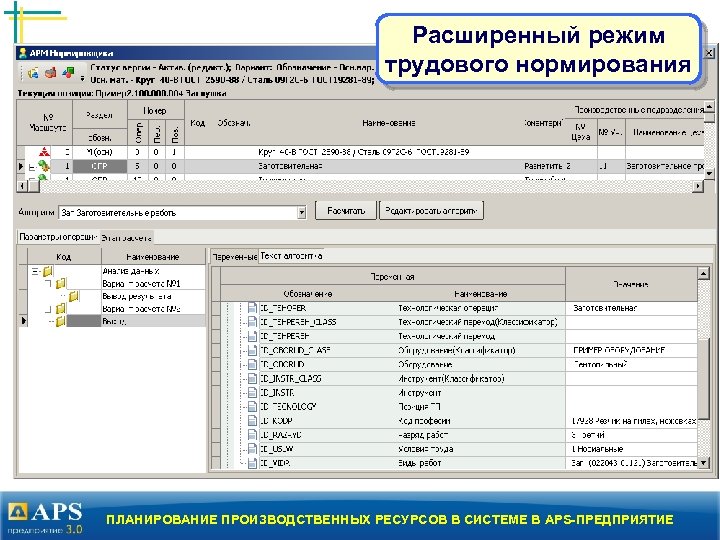Click the ID_TEHOPER value cell Заготовительная

631,308
